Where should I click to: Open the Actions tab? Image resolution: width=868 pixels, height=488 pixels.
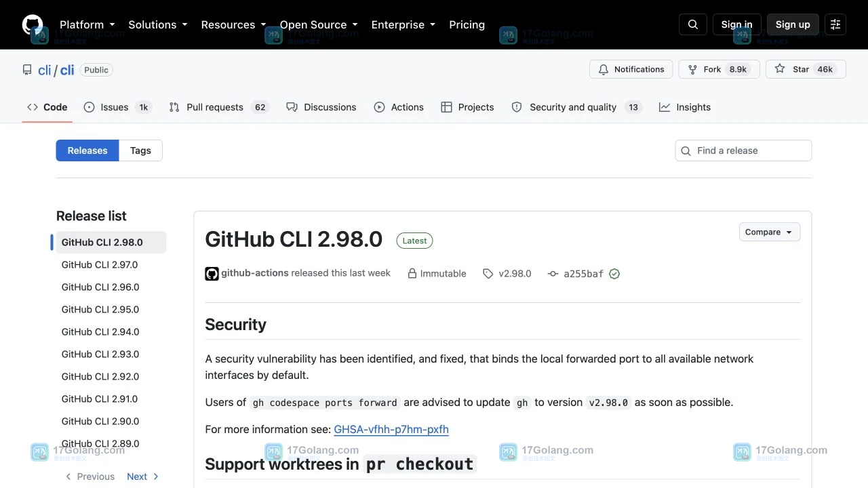tap(399, 107)
